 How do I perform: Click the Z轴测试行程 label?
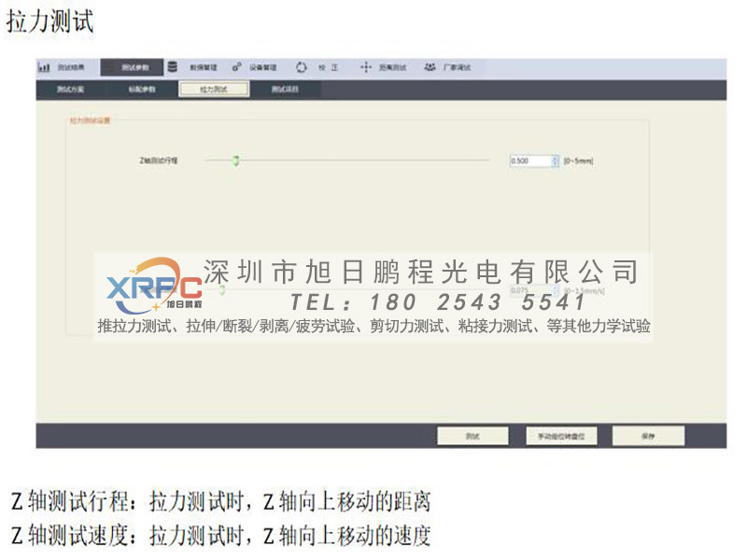click(x=158, y=161)
